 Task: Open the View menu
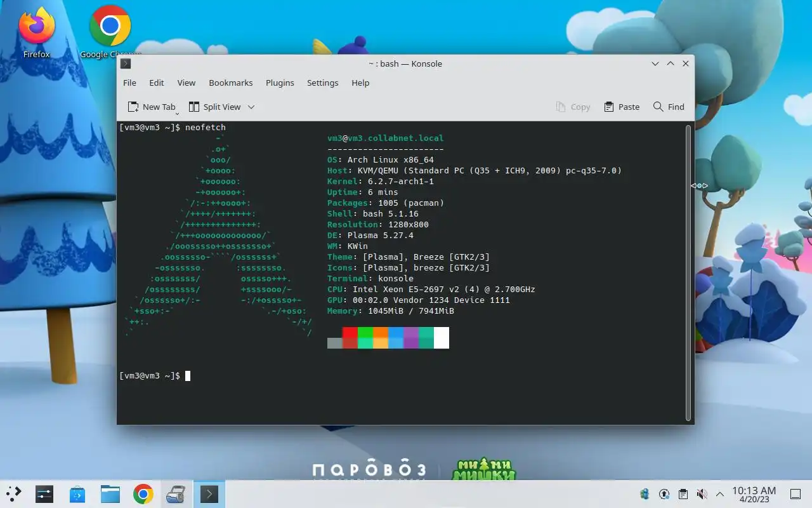click(186, 83)
